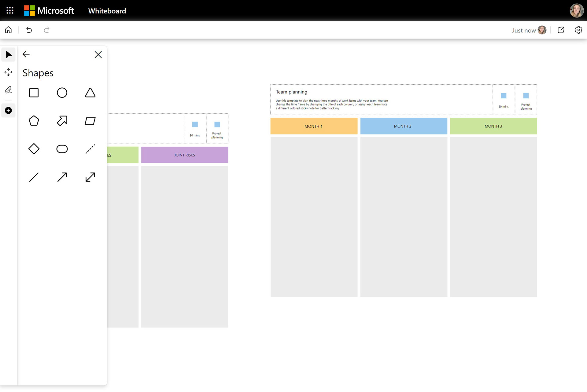Close the Shapes panel
587x392 pixels.
(98, 55)
